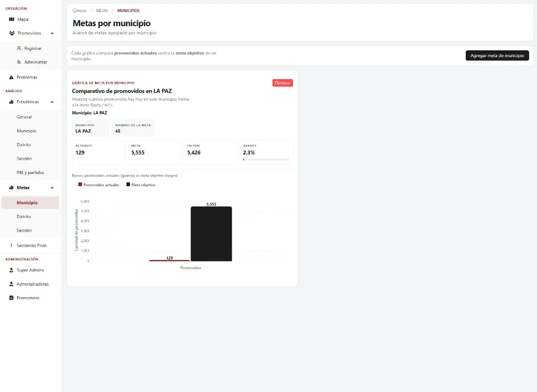
Task: Click the red Eliminar button
Action: tap(283, 83)
